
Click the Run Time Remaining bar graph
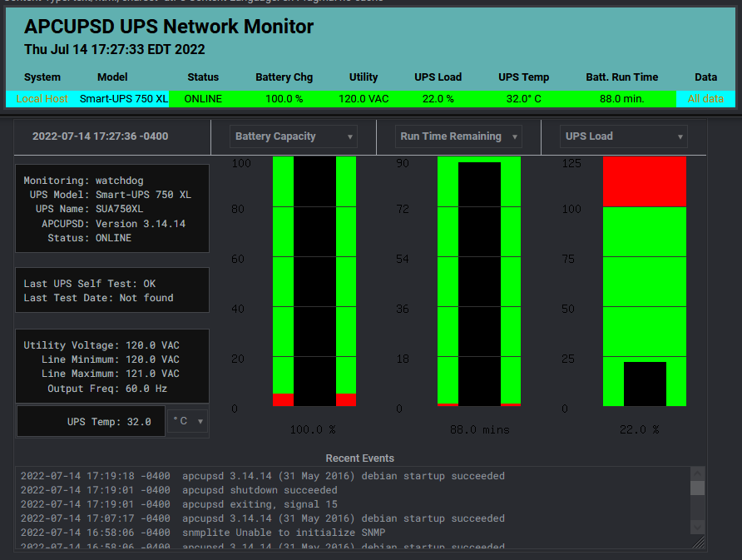[x=479, y=281]
